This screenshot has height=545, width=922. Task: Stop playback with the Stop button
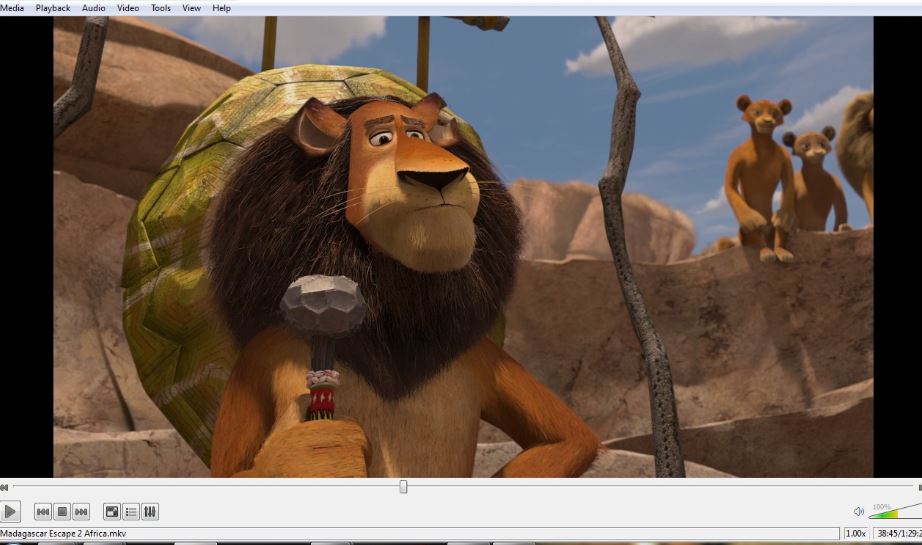click(62, 512)
